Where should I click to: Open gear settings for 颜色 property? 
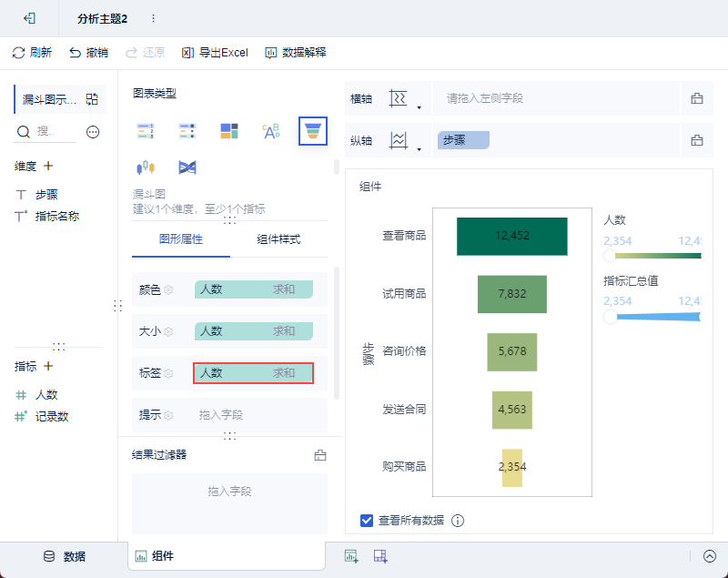168,290
